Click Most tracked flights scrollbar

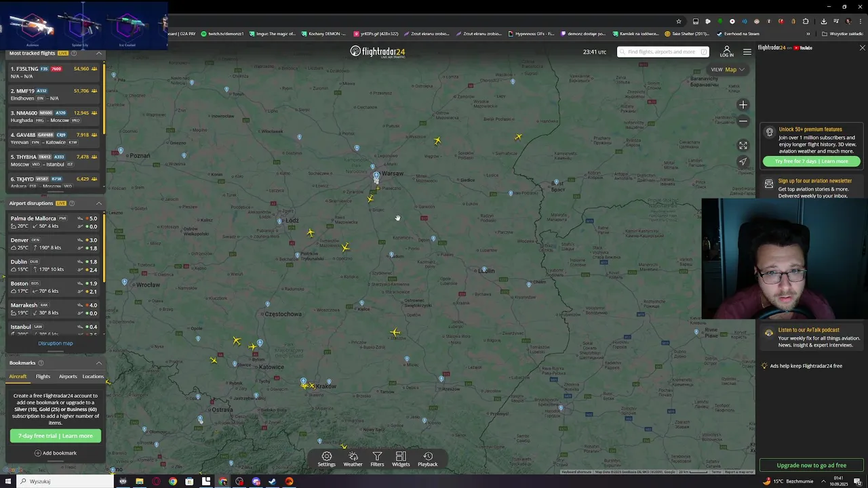coord(104,98)
